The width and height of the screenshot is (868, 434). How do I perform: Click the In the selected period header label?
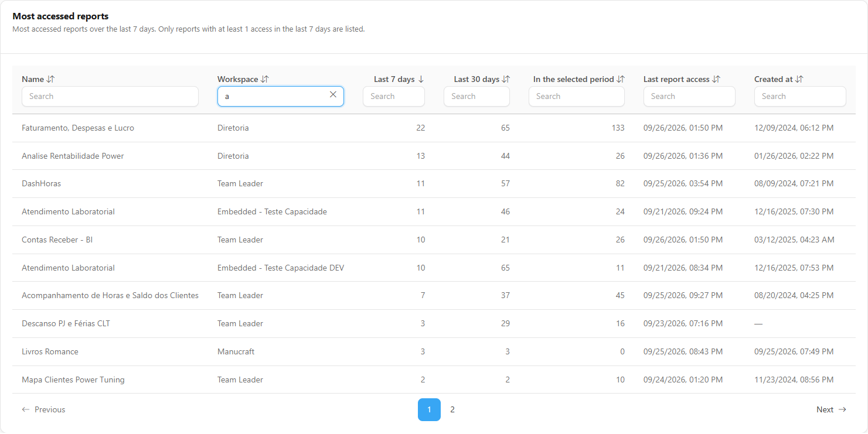click(x=574, y=79)
